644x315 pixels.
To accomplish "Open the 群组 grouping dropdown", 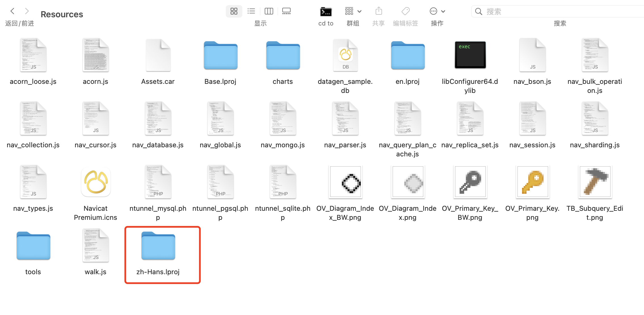I will [353, 11].
